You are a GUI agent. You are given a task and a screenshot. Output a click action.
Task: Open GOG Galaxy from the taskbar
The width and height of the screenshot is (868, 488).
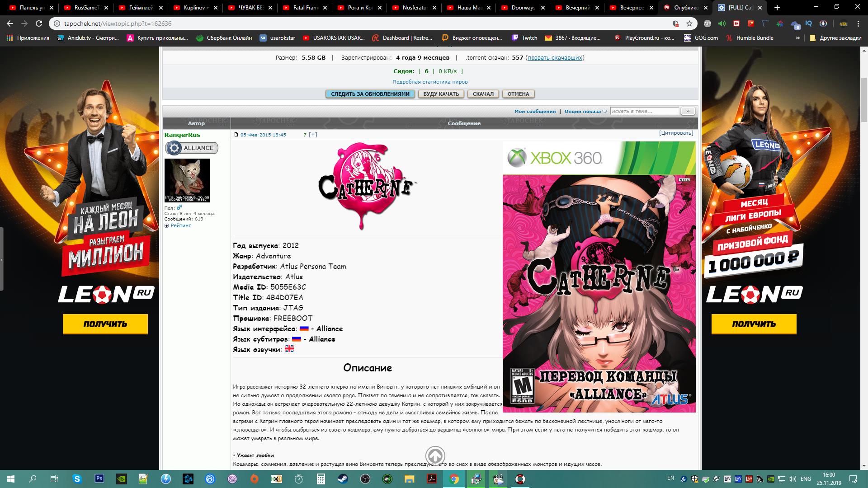[x=232, y=479]
